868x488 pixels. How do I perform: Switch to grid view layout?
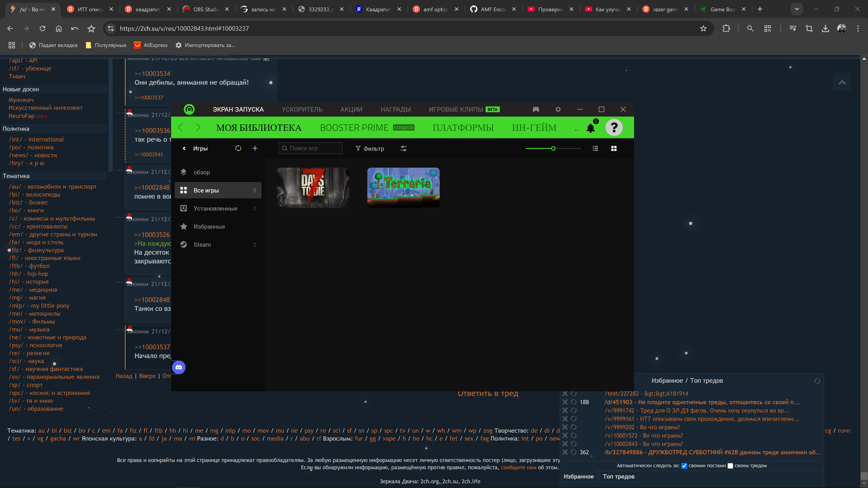tap(614, 148)
